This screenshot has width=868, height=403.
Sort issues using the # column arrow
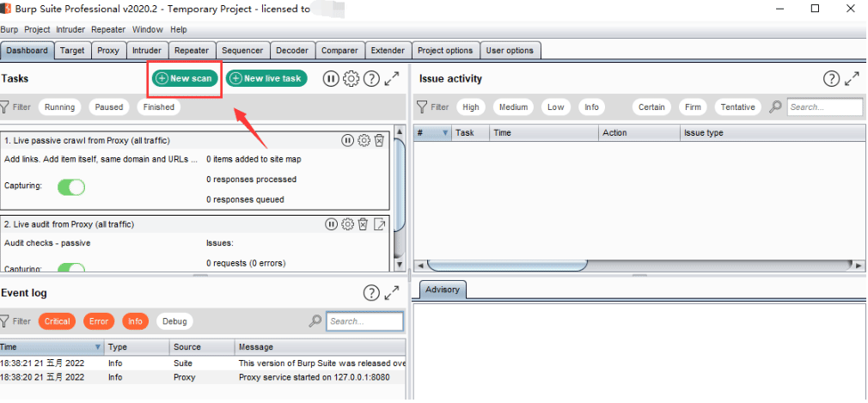[x=444, y=133]
